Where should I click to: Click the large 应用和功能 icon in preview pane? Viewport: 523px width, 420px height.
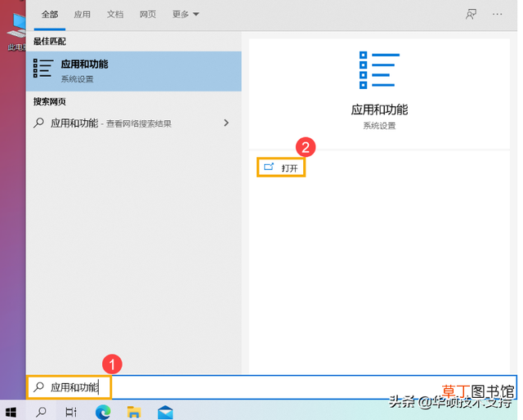pos(379,70)
